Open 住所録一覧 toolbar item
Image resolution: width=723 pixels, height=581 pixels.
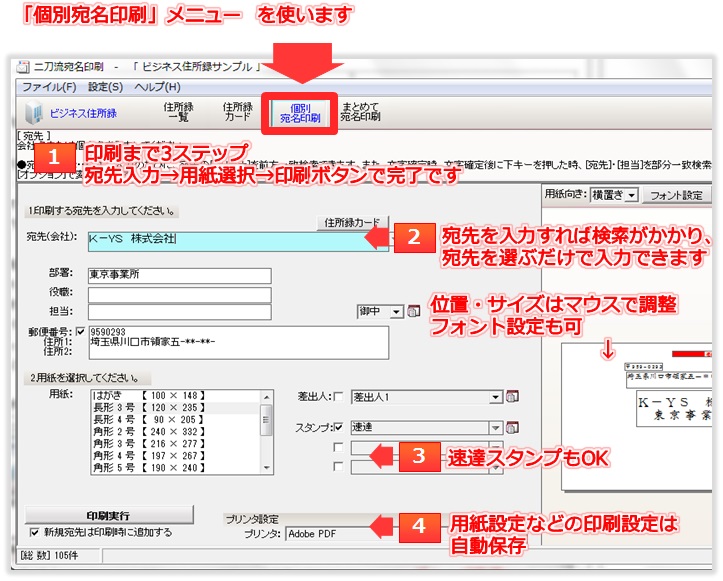coord(178,111)
